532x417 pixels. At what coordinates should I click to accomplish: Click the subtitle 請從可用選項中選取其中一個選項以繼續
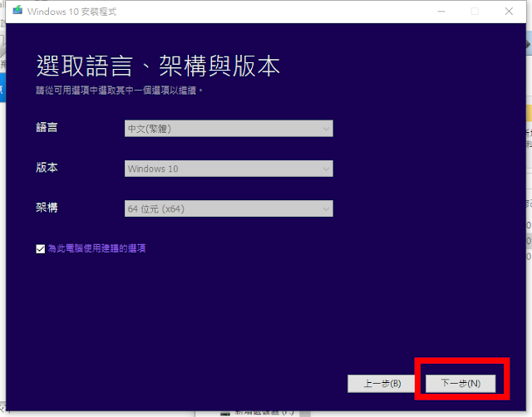click(x=120, y=91)
